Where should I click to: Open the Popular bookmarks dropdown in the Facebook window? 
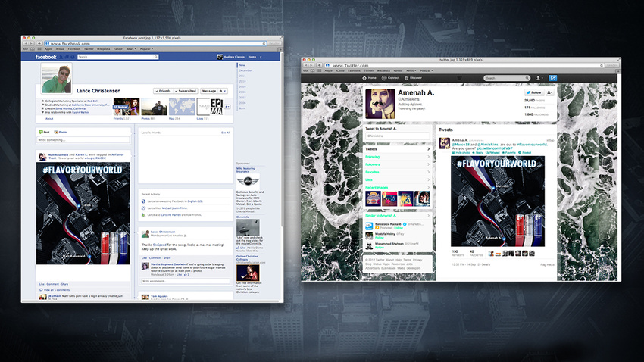click(147, 48)
